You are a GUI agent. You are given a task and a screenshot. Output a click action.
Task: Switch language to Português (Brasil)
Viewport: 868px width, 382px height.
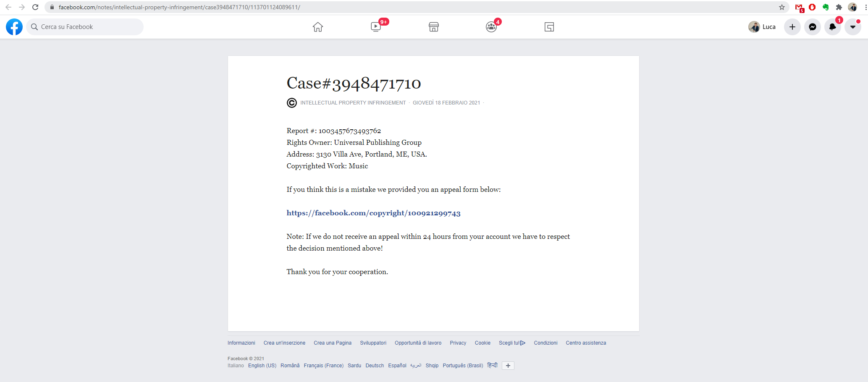pos(463,366)
